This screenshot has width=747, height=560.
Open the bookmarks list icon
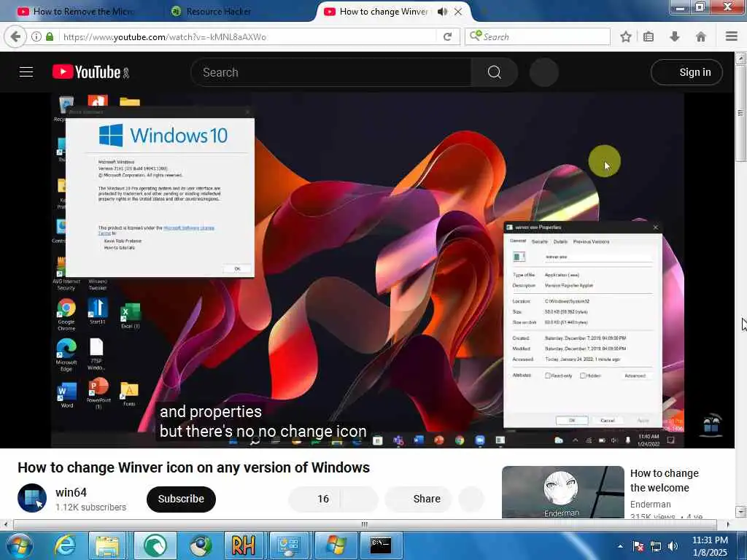(649, 36)
